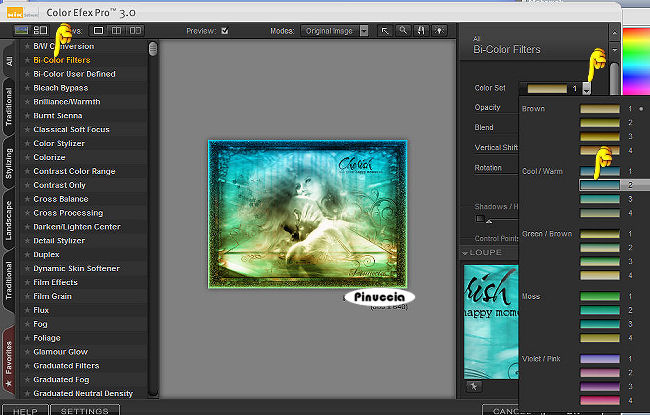Favorite star for Colorize

click(27, 157)
